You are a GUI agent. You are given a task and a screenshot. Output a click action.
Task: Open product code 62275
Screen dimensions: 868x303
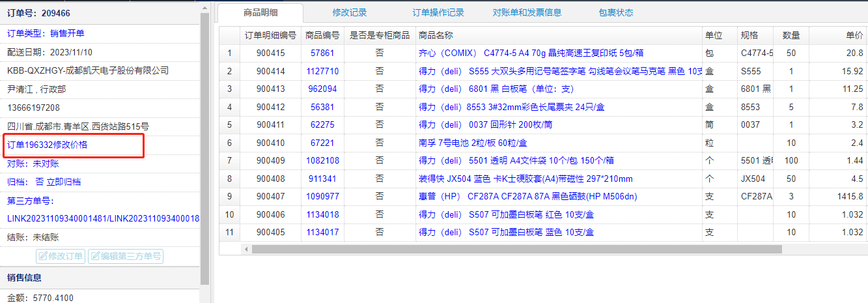(x=322, y=124)
